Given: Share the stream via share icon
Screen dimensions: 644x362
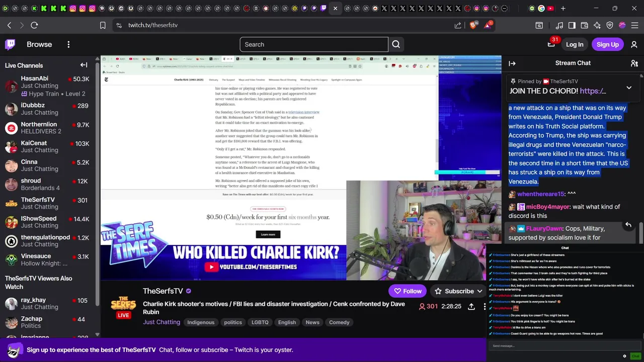Looking at the screenshot, I should 471,306.
